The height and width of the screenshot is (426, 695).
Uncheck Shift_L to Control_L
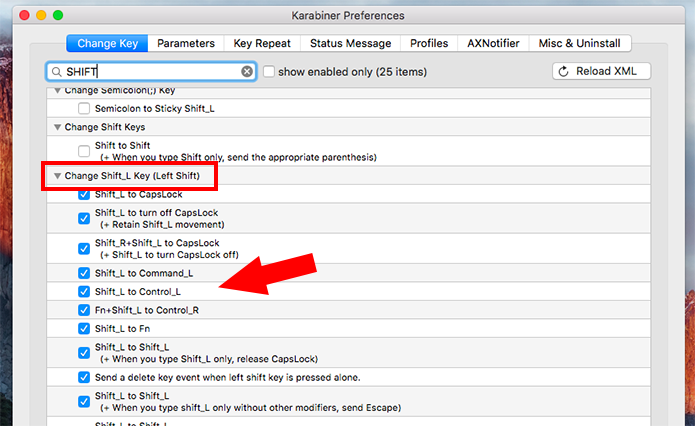[x=84, y=291]
